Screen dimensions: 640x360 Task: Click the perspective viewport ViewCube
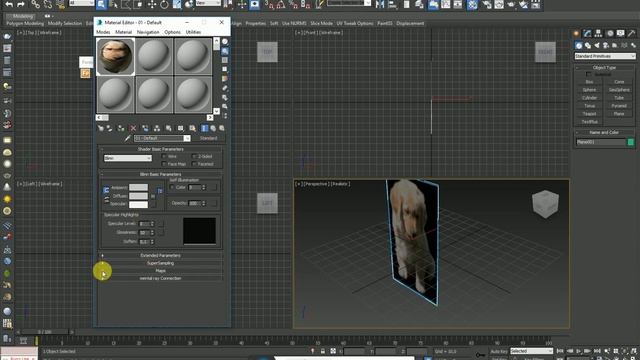(545, 203)
